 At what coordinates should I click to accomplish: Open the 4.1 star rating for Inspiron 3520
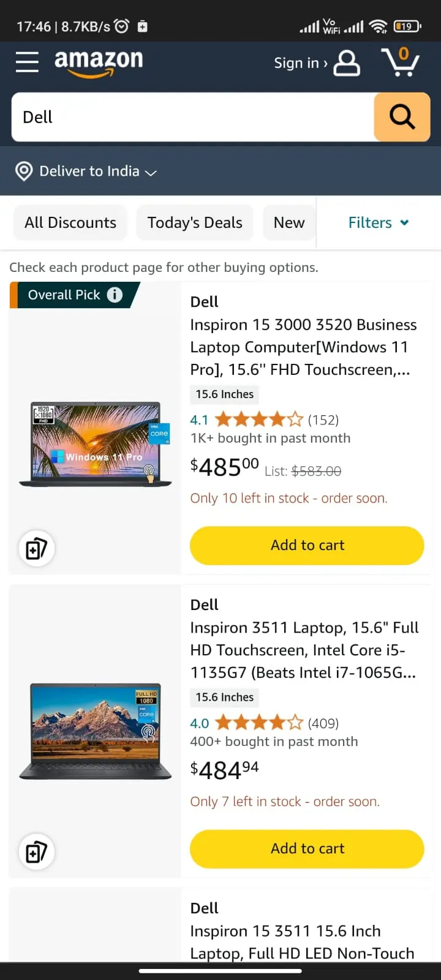click(258, 420)
